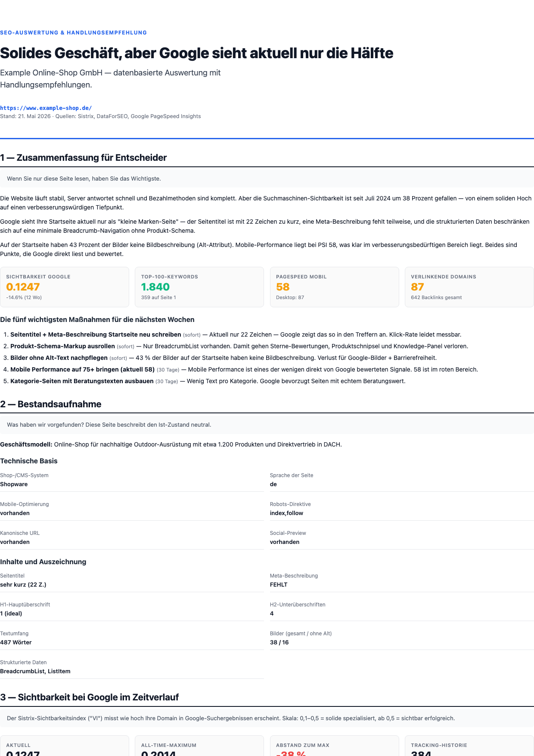Image resolution: width=534 pixels, height=756 pixels.
Task: Click the Abstand zum Max card label
Action: pyautogui.click(x=303, y=745)
